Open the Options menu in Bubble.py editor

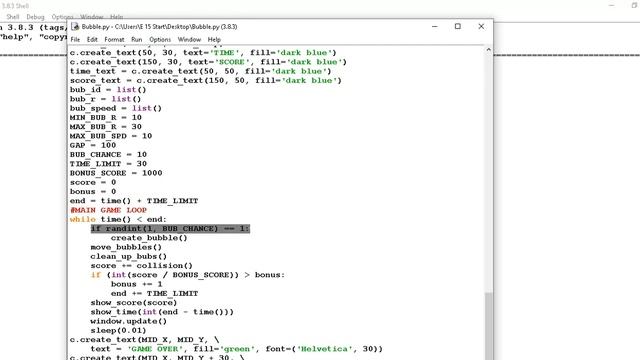point(160,40)
